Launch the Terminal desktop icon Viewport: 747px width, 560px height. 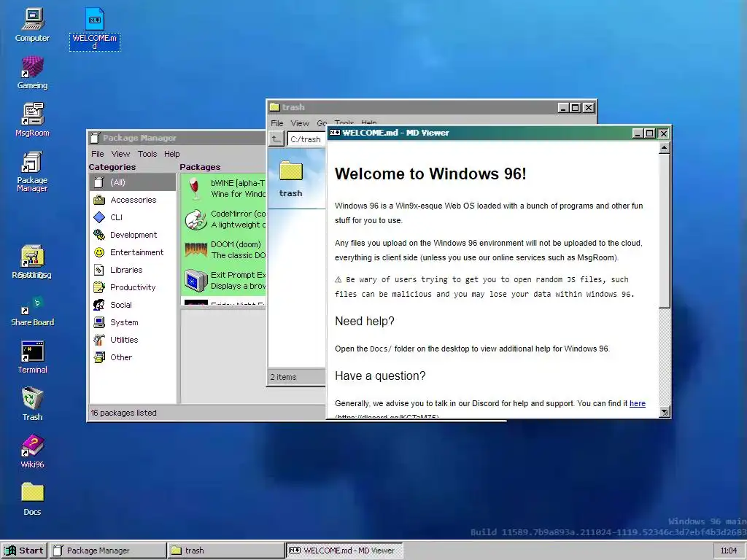pyautogui.click(x=32, y=357)
